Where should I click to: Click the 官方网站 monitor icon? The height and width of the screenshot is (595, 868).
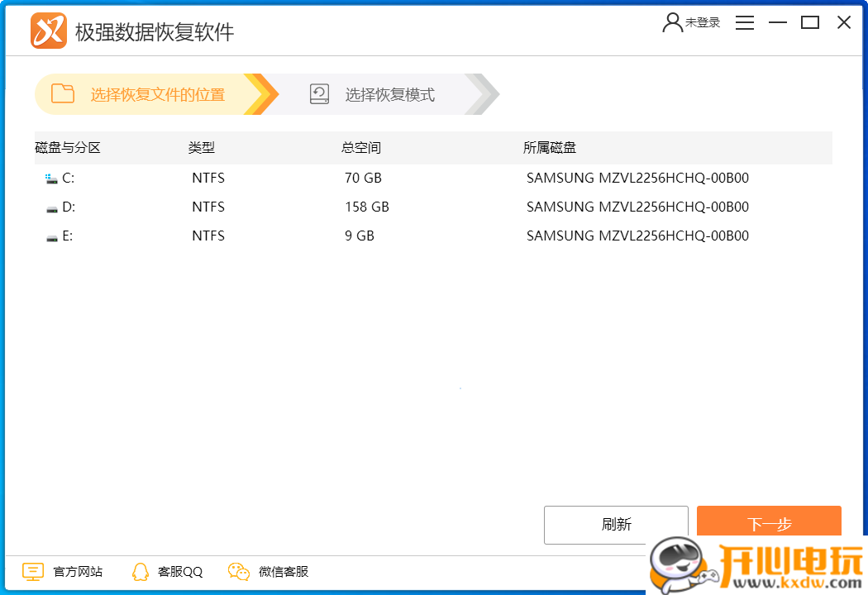click(x=32, y=571)
